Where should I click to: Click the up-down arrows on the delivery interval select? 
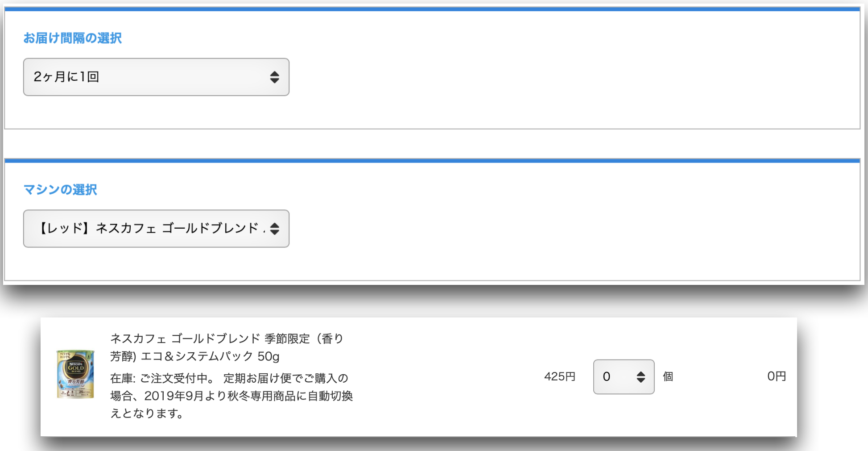pyautogui.click(x=275, y=77)
